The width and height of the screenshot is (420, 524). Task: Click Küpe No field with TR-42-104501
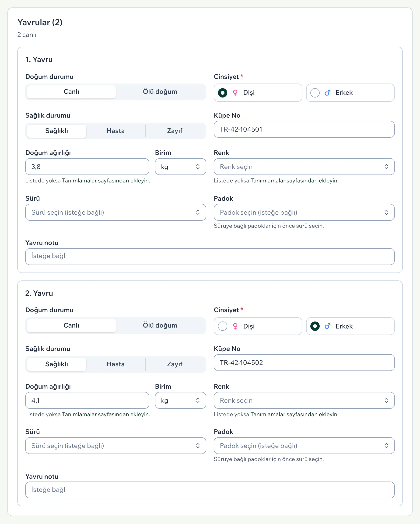[x=304, y=129]
